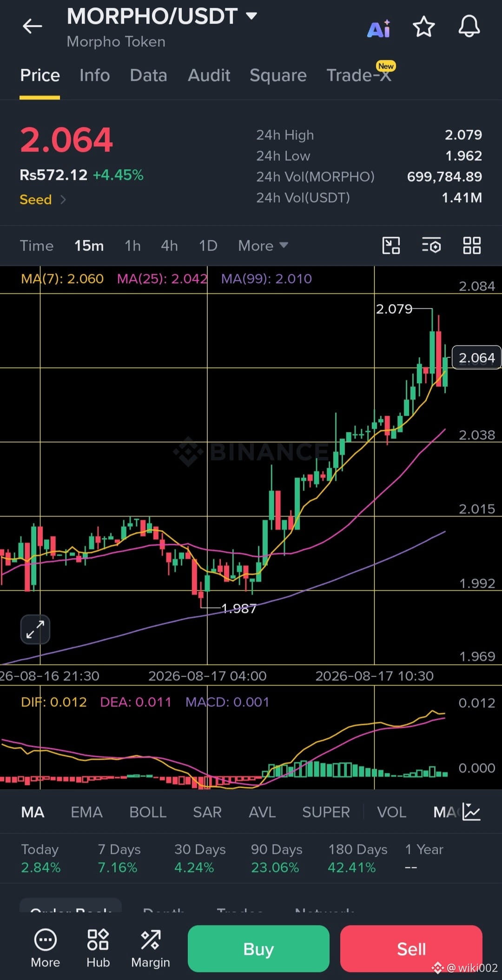Tap the Rs572.12 converted price
Image resolution: width=502 pixels, height=980 pixels.
[x=53, y=175]
